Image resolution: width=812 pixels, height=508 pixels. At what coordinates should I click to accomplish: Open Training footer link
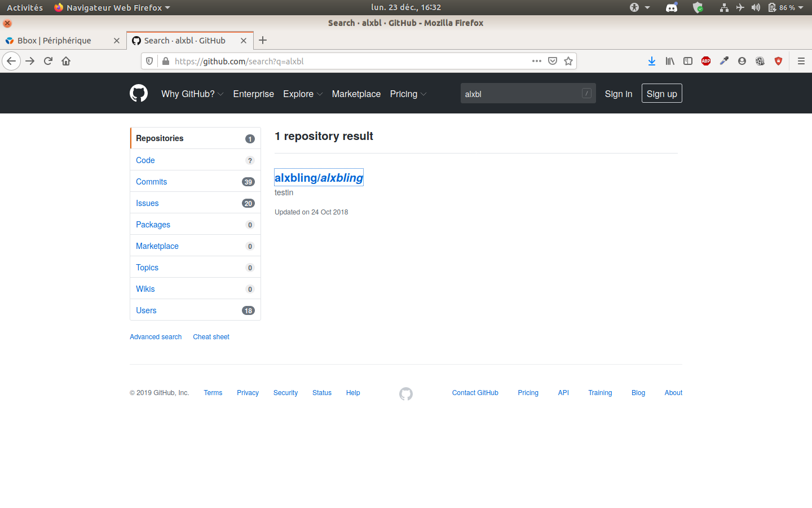click(x=600, y=393)
